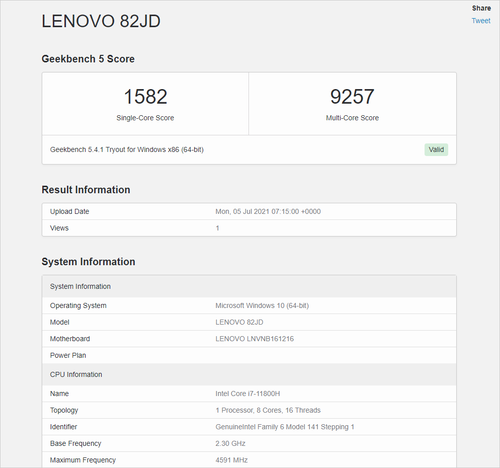Click the Base Frequency label
Screen dimensions: 500x468
pos(75,443)
